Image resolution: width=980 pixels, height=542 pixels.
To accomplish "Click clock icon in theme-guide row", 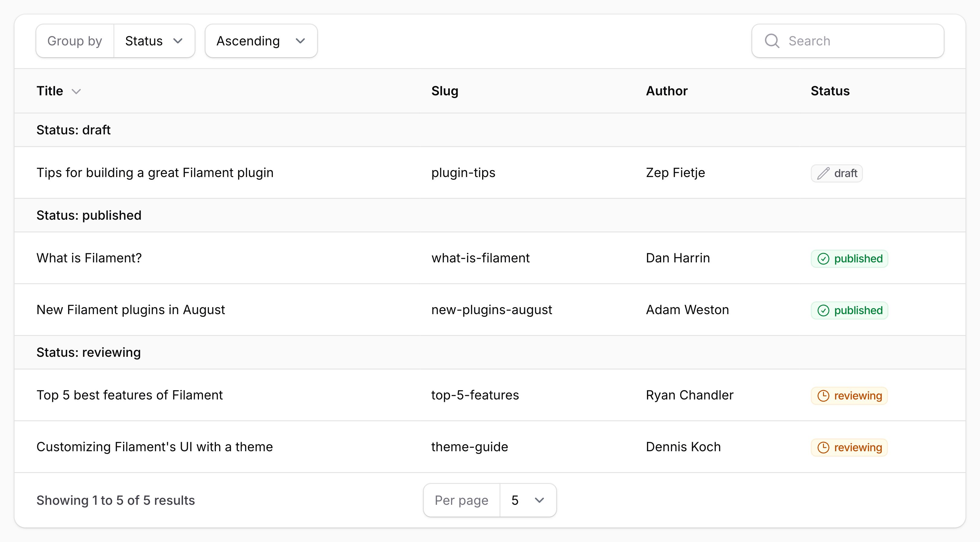I will point(823,448).
